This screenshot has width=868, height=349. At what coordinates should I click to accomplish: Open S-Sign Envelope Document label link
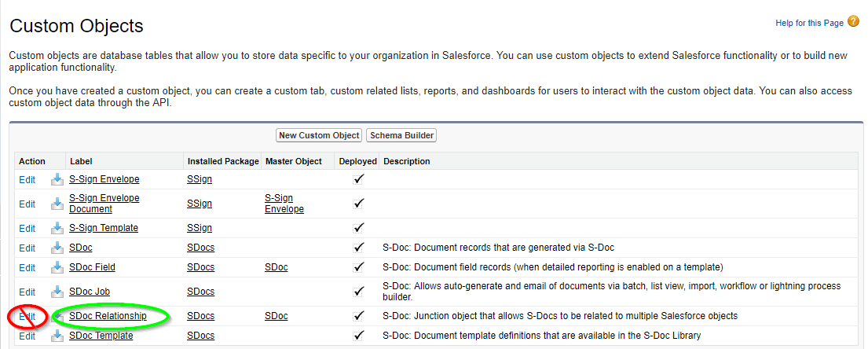(104, 204)
